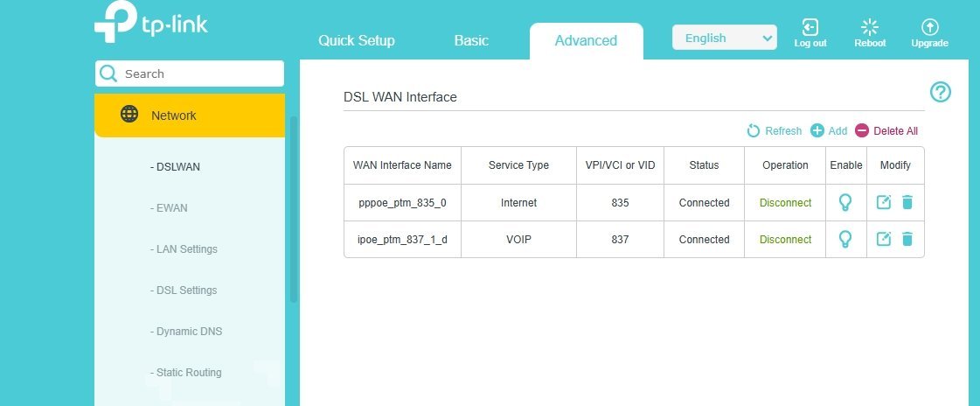Switch to the Quick Setup tab

pos(357,40)
